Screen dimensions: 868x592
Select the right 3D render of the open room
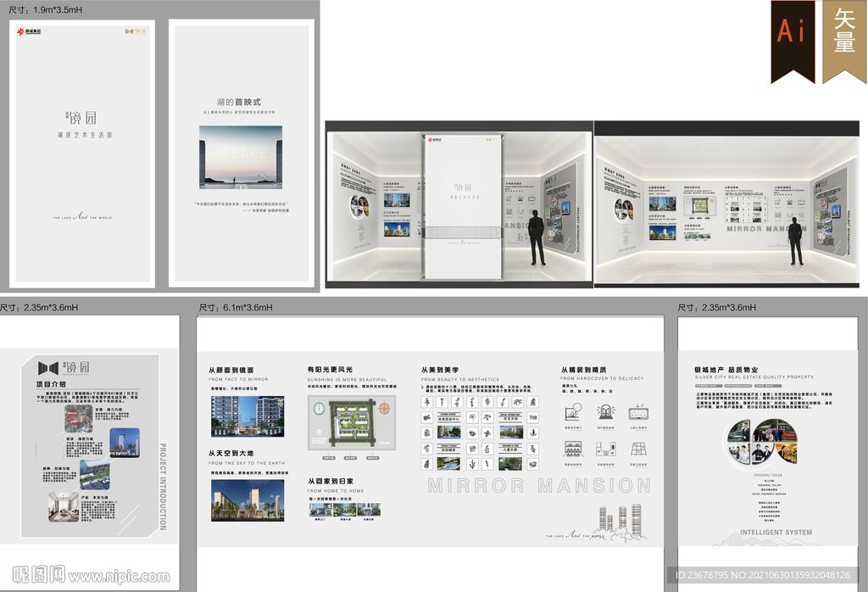pos(726,204)
